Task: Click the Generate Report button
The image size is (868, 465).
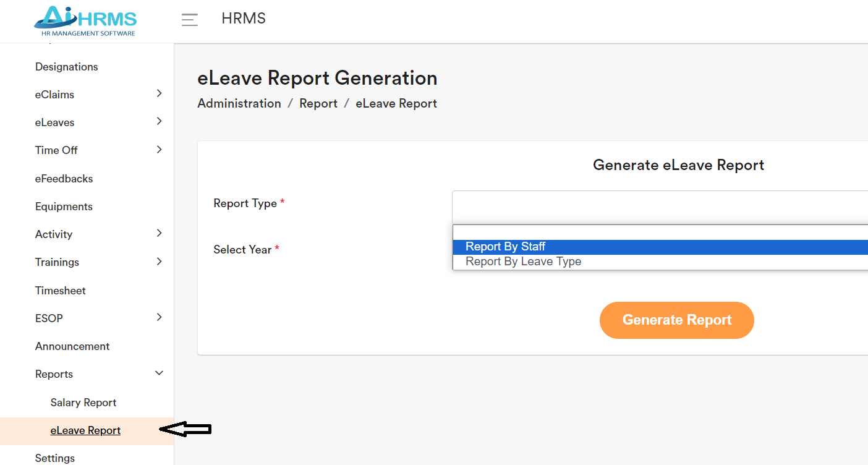Action: click(x=676, y=320)
